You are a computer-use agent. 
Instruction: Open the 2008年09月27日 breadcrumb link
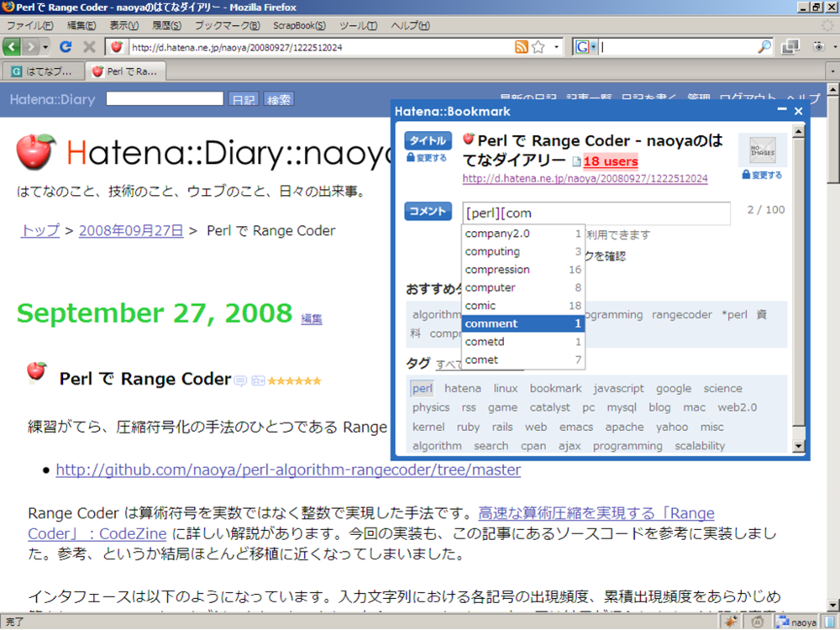click(x=131, y=231)
